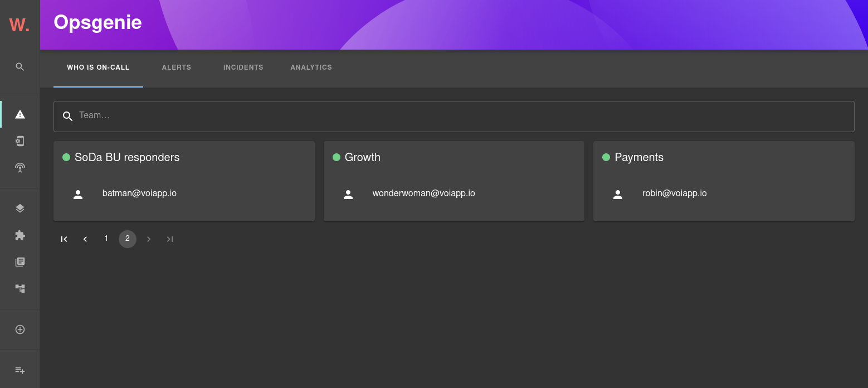The image size is (868, 388).
Task: Click the W. logo in sidebar
Action: tap(19, 25)
